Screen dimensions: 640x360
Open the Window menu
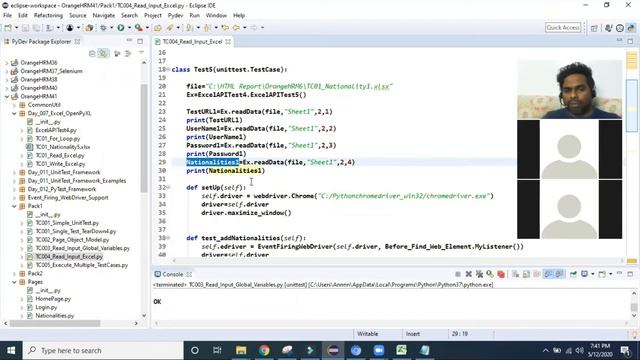coord(216,16)
